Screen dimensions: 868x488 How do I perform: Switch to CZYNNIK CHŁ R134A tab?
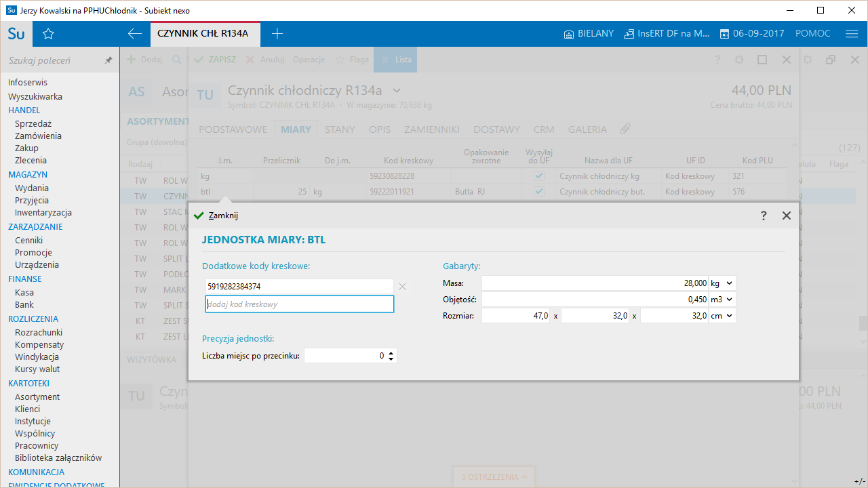(203, 34)
